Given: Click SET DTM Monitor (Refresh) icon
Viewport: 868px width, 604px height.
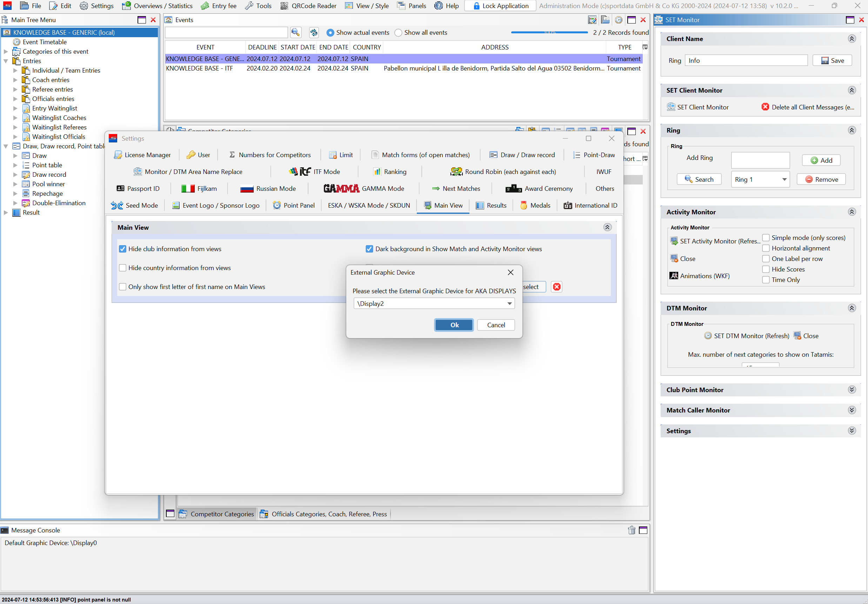Looking at the screenshot, I should pyautogui.click(x=708, y=336).
